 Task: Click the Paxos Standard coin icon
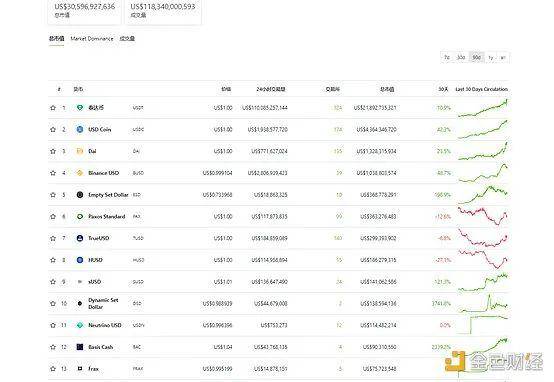(x=80, y=216)
